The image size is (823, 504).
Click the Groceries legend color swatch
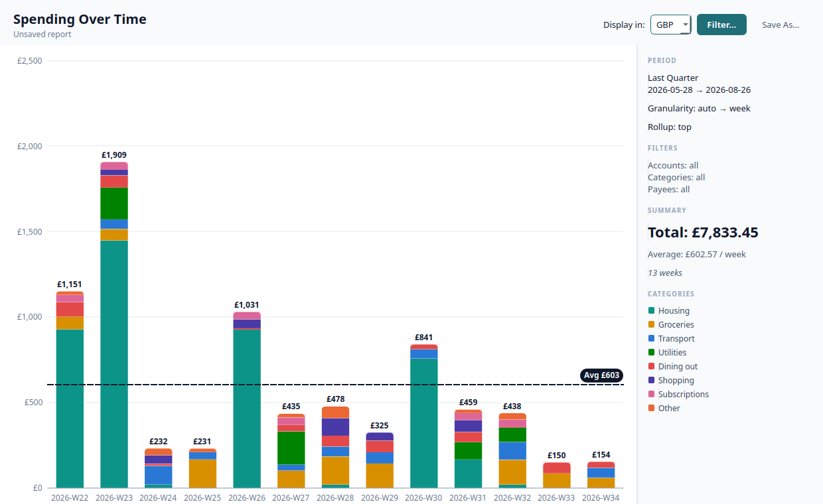click(x=651, y=324)
